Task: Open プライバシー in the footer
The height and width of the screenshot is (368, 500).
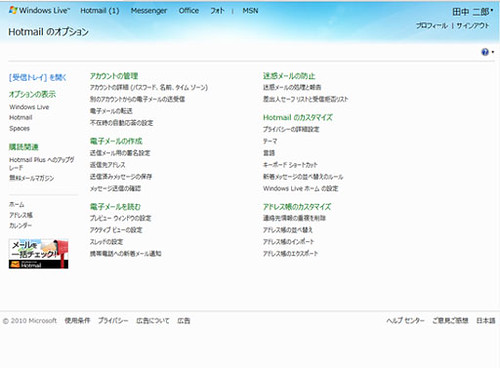Action: 113,321
